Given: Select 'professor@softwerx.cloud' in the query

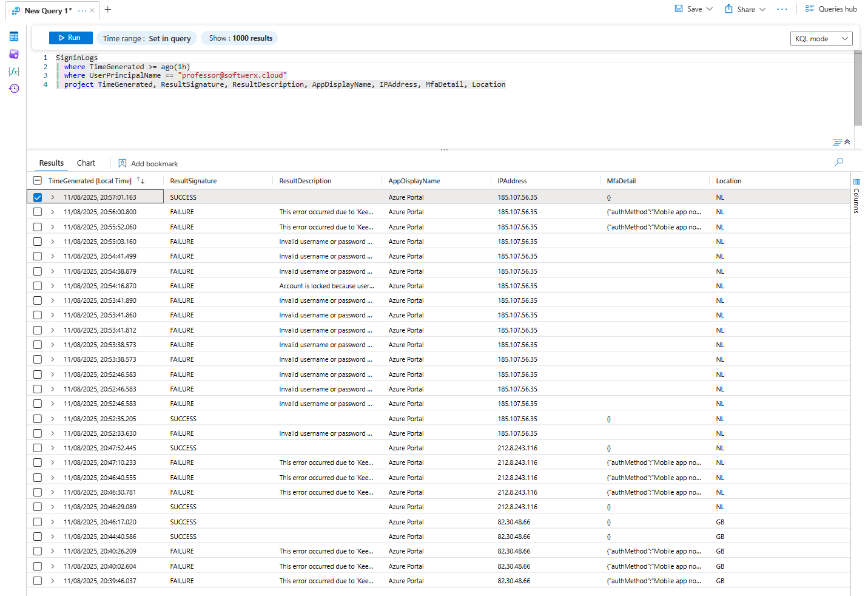Looking at the screenshot, I should [x=232, y=75].
